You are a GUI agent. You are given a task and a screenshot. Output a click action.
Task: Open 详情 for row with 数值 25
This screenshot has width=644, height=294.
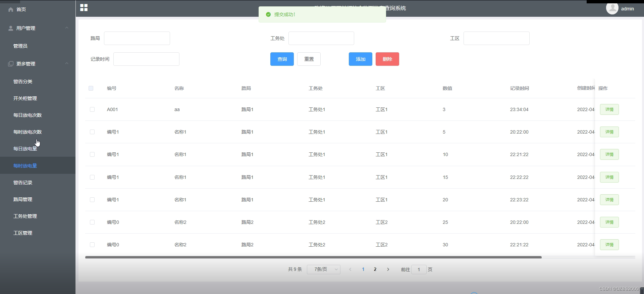(609, 222)
